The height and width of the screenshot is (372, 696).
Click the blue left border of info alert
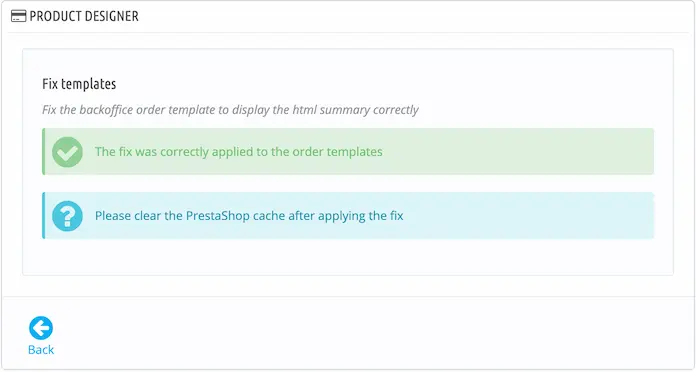point(44,216)
